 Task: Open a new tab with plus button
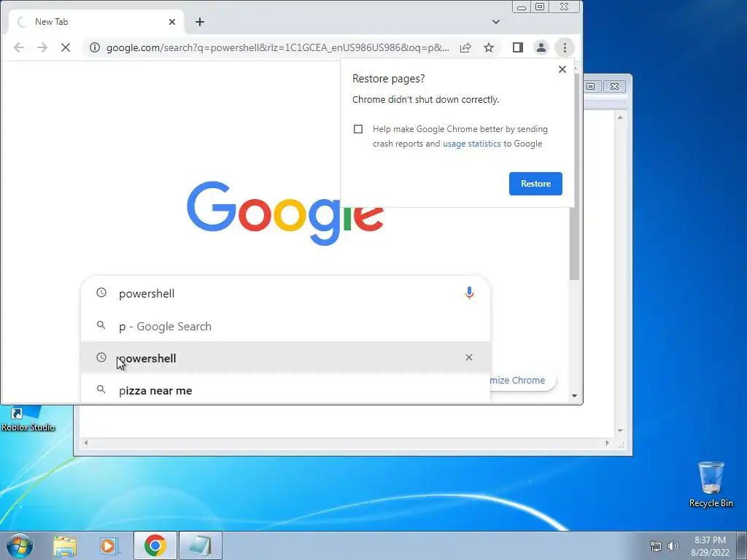[200, 22]
